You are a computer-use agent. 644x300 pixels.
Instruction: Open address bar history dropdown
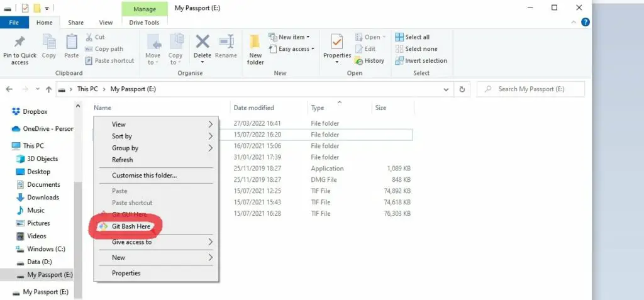447,89
